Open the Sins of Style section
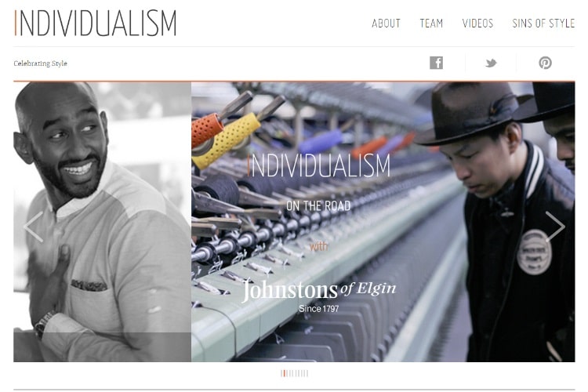Viewport: 588px width, 392px height. (x=543, y=24)
